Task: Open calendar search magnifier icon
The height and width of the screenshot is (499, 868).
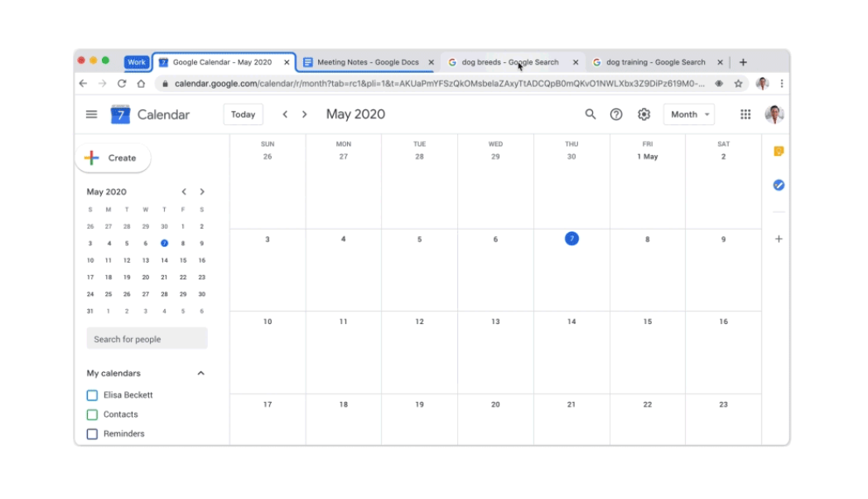Action: (591, 114)
